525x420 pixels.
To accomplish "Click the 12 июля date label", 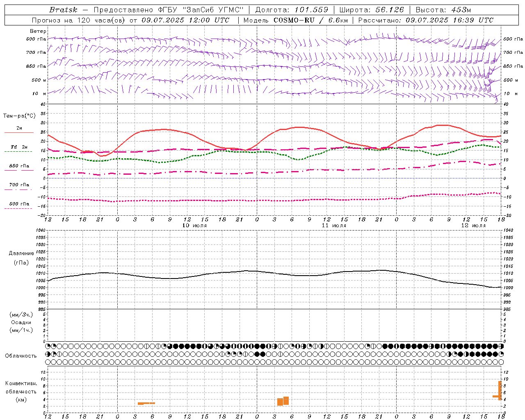I will [473, 226].
